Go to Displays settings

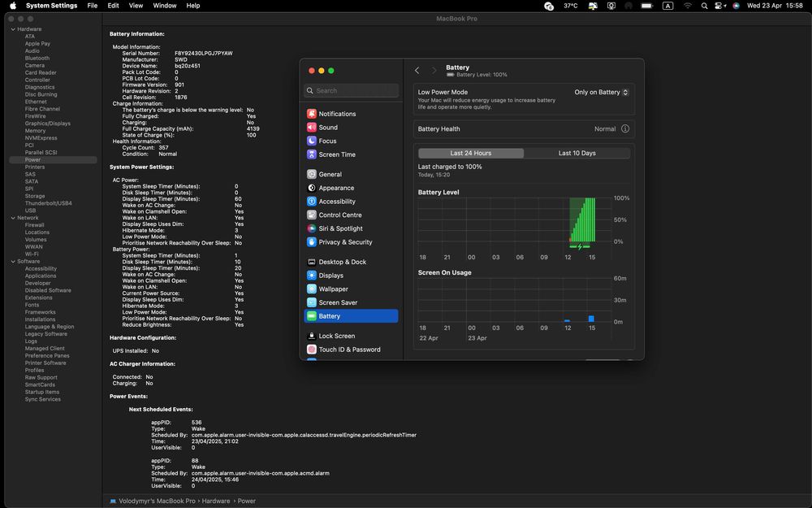pos(330,276)
